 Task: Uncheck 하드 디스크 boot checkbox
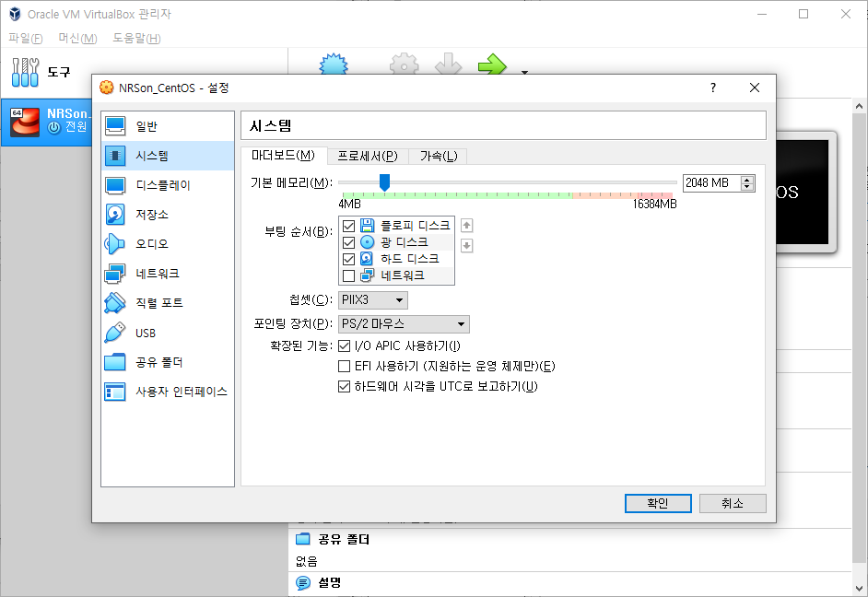click(348, 259)
